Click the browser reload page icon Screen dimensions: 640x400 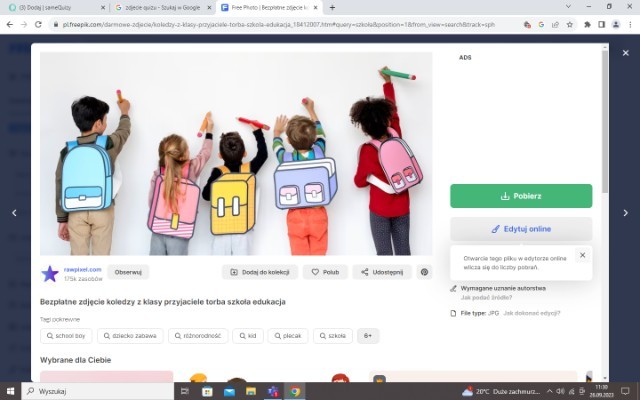38,23
